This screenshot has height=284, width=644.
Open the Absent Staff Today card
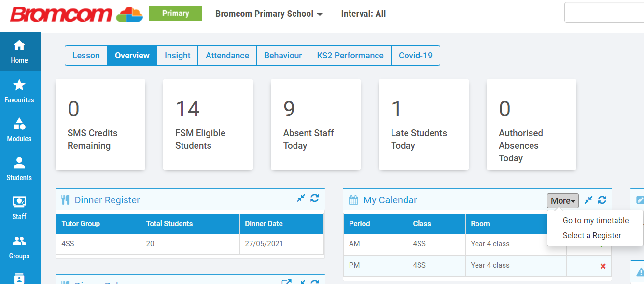[x=315, y=124]
